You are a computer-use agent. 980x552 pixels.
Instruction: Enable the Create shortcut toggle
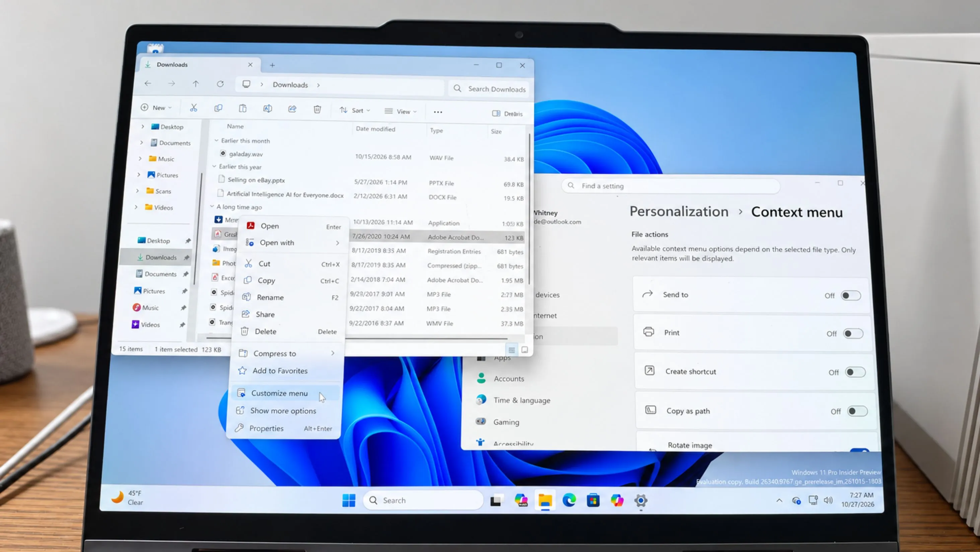click(855, 372)
